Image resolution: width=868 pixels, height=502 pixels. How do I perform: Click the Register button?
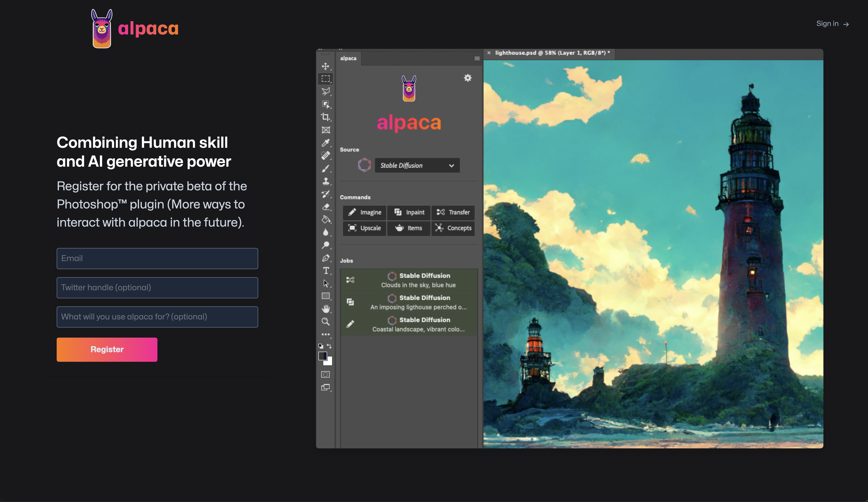[x=107, y=350]
